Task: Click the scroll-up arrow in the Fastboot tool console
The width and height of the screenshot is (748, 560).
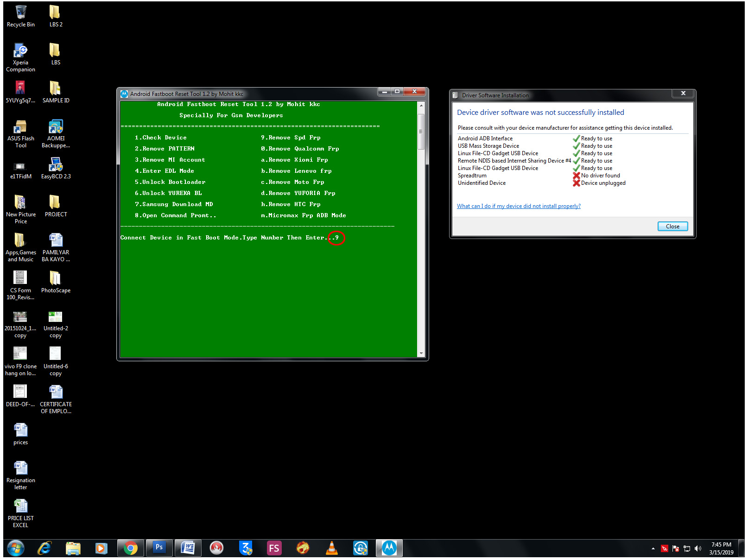Action: point(421,105)
